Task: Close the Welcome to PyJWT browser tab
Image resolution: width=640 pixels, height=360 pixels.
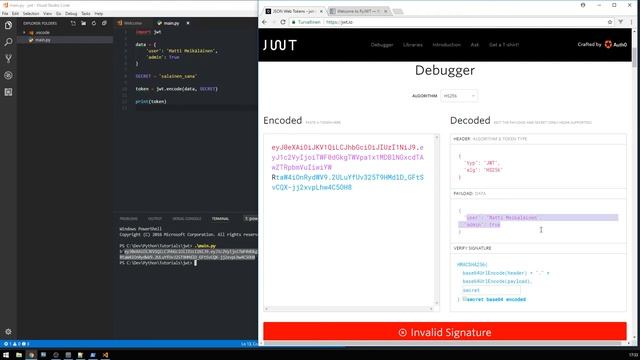Action: pos(385,11)
